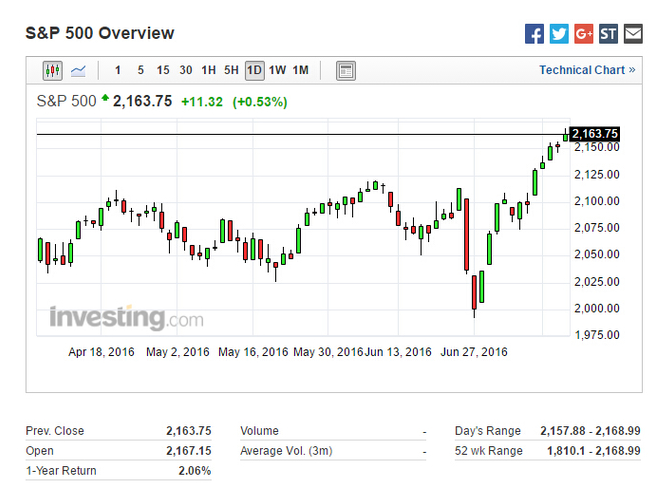This screenshot has width=665, height=489.
Task: Click the Google Plus share icon
Action: 584,34
